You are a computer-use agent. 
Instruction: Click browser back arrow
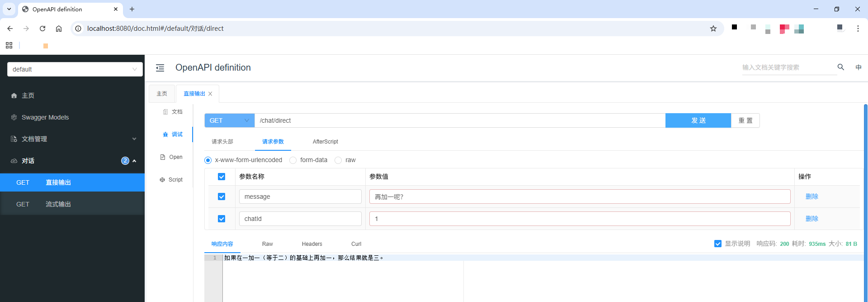click(10, 29)
